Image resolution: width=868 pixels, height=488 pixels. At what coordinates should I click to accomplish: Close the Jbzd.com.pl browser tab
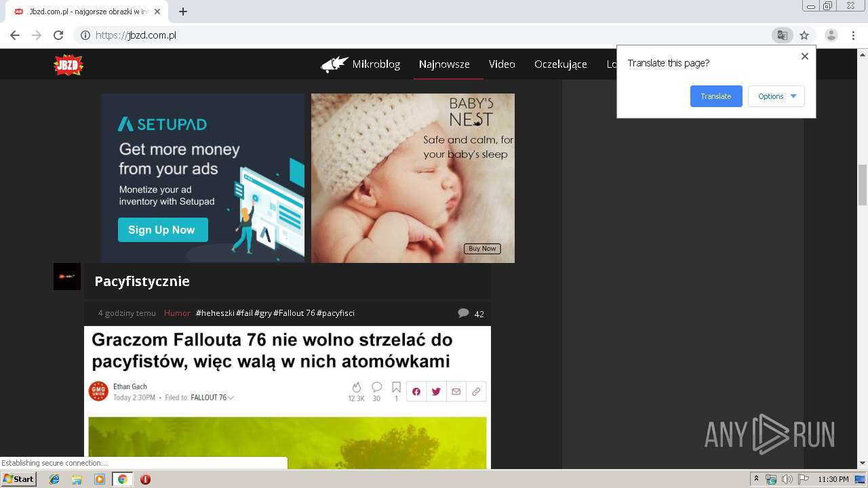[x=157, y=12]
